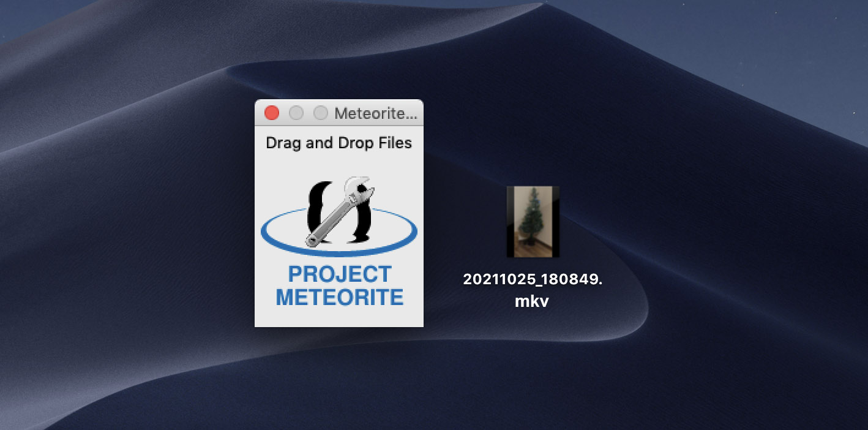Click the 20211025_180849.mkv file name label
This screenshot has width=868, height=430.
coord(533,290)
